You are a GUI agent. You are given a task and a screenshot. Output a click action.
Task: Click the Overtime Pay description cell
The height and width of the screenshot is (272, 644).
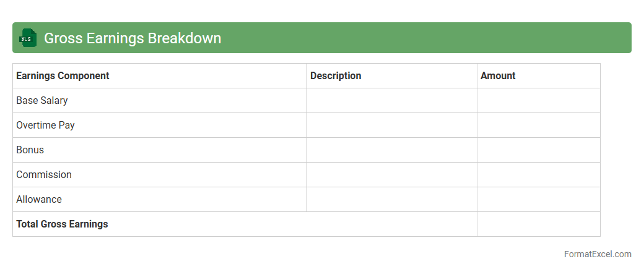click(x=391, y=125)
